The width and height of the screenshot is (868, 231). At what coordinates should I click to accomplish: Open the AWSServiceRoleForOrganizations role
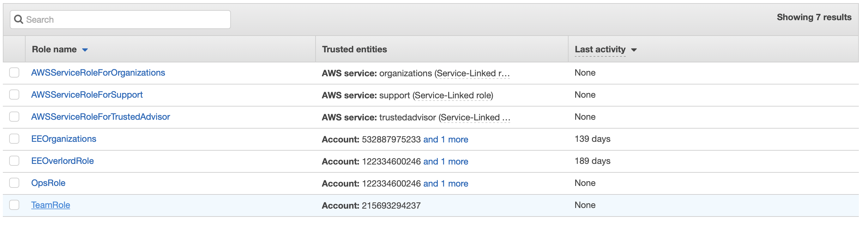(x=98, y=72)
